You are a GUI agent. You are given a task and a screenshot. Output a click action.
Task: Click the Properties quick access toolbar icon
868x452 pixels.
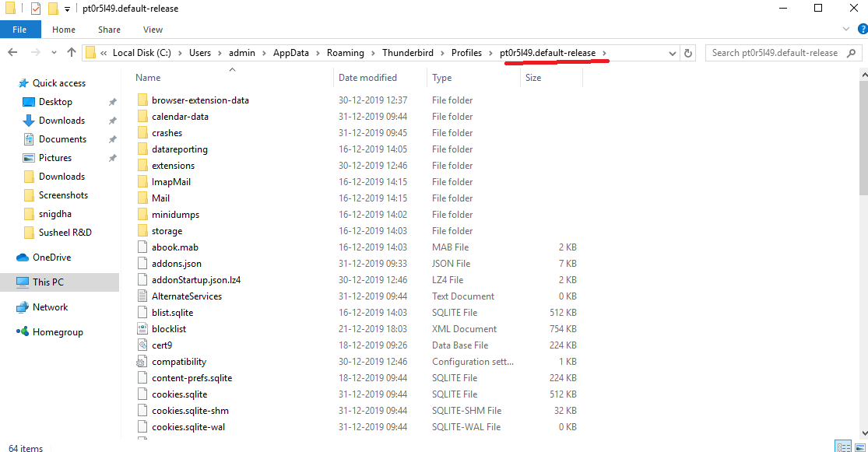point(36,9)
